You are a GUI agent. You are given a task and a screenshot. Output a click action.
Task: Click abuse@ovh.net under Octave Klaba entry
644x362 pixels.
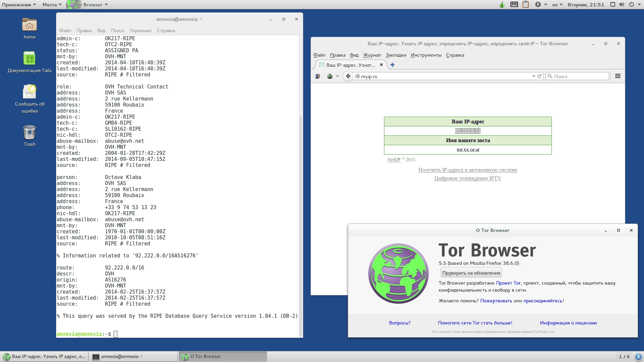(124, 220)
